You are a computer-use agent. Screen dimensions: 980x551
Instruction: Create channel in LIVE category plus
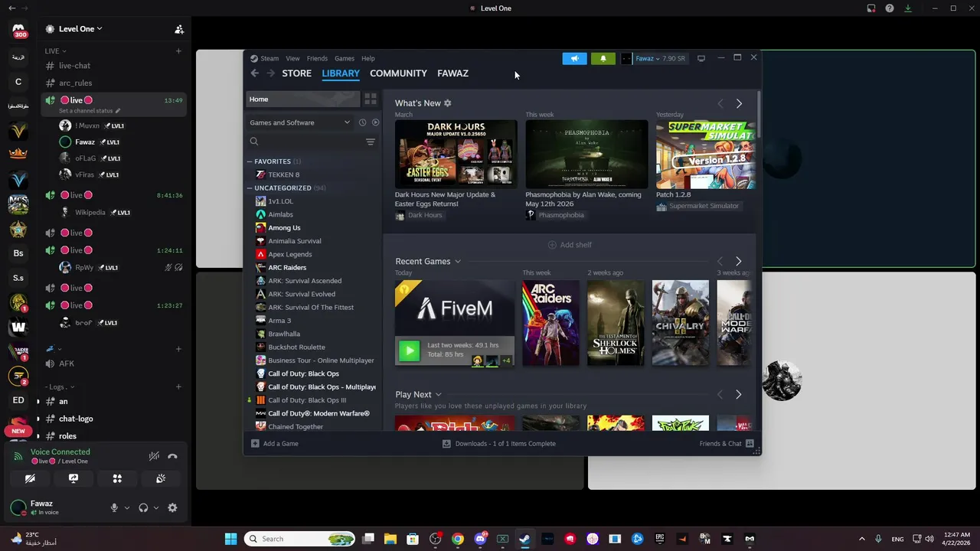178,51
